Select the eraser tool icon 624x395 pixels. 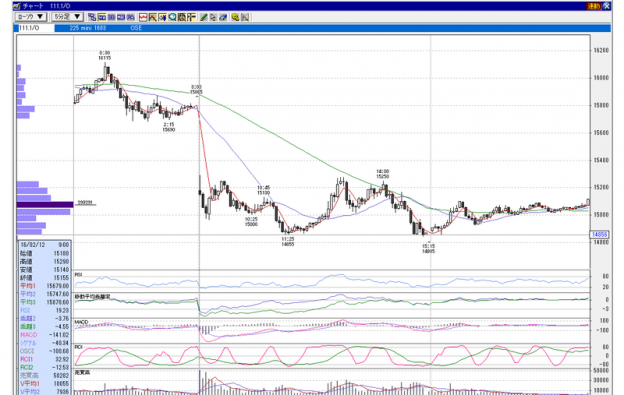[x=223, y=17]
